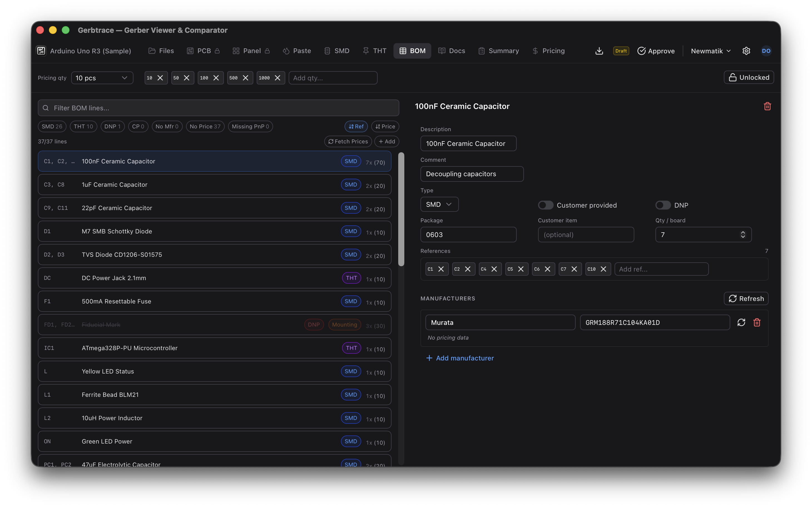Select the DC Power Jack 2.1mm row
812x508 pixels.
(x=214, y=278)
